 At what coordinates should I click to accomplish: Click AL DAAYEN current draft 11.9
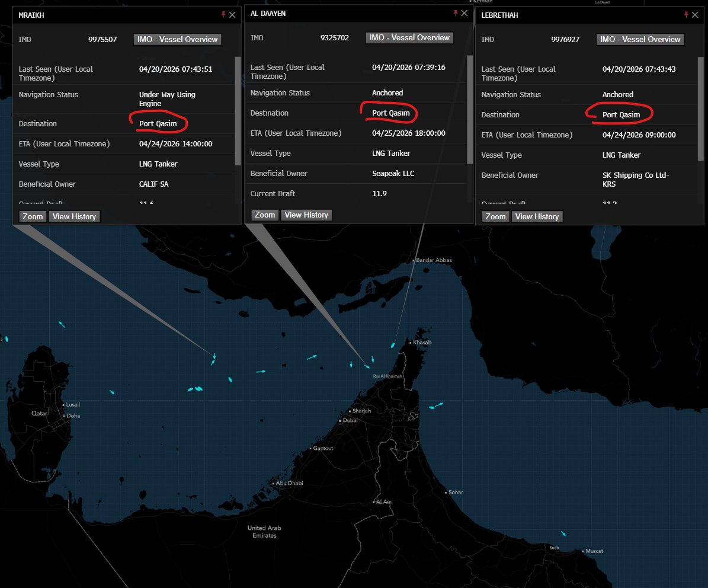pos(379,193)
